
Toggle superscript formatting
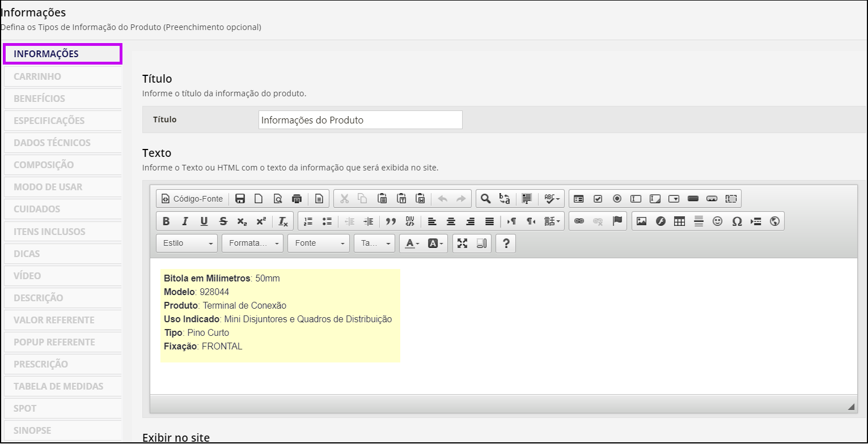point(261,221)
